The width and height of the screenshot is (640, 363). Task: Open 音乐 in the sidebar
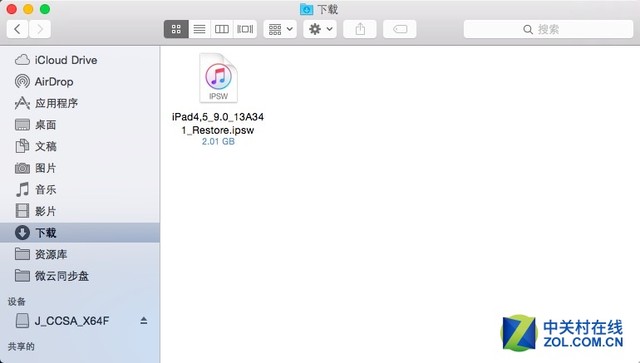point(80,189)
